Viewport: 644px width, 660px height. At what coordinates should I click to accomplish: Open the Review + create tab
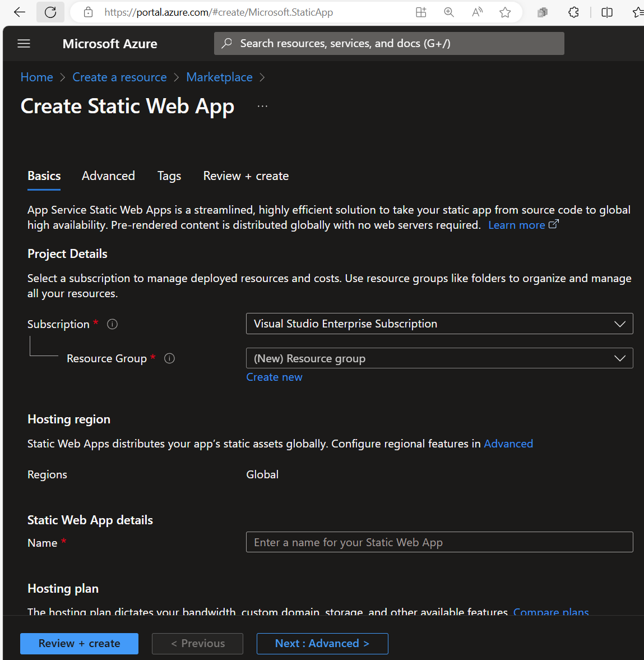point(246,176)
